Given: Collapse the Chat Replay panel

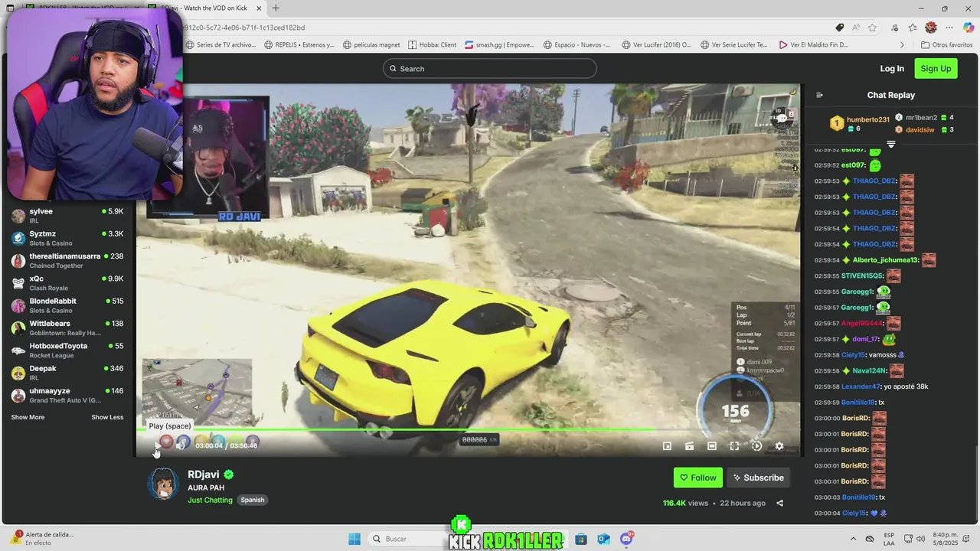Looking at the screenshot, I should tap(819, 95).
